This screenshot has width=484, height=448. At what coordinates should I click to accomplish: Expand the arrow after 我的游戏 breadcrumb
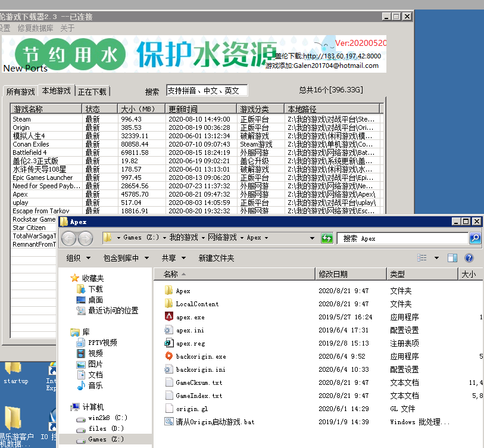(x=203, y=238)
